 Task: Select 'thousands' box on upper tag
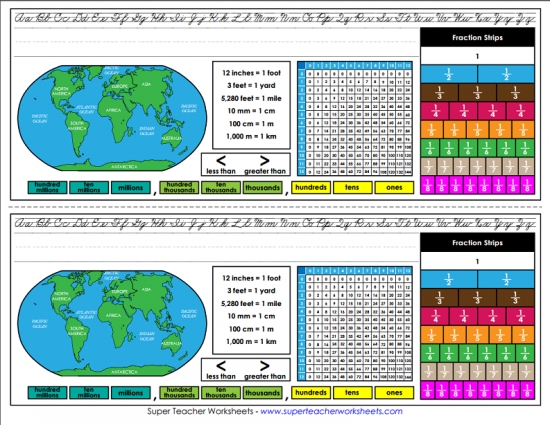pyautogui.click(x=262, y=187)
